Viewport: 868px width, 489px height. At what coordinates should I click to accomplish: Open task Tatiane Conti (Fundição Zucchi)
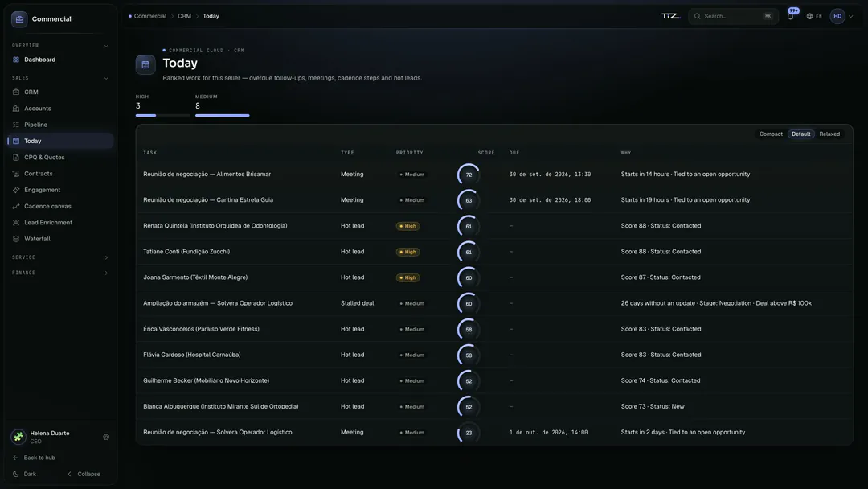(186, 252)
